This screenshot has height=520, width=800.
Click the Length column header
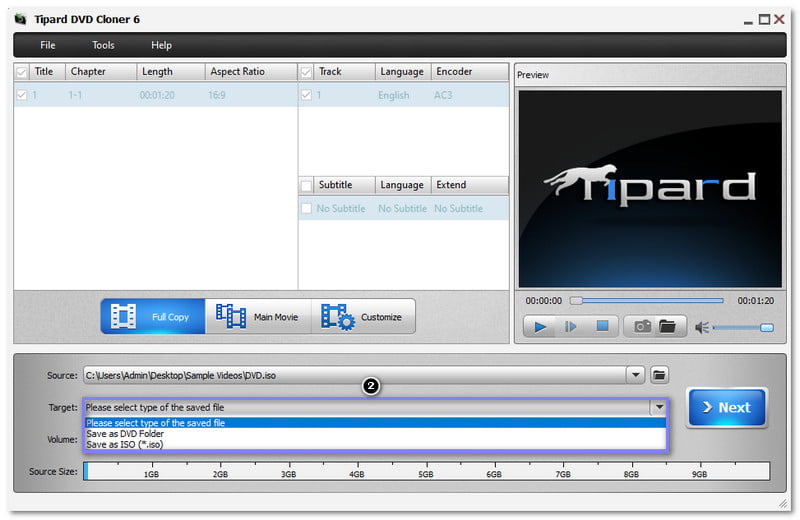[171, 72]
